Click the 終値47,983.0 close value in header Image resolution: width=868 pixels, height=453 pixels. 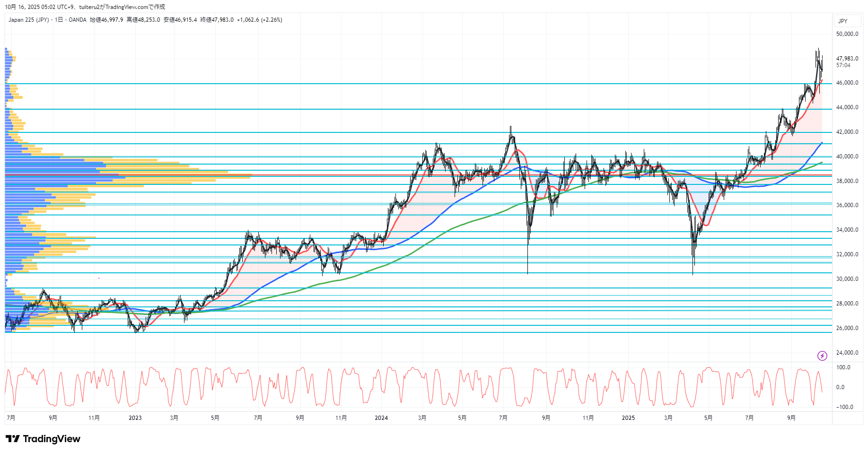tap(217, 20)
